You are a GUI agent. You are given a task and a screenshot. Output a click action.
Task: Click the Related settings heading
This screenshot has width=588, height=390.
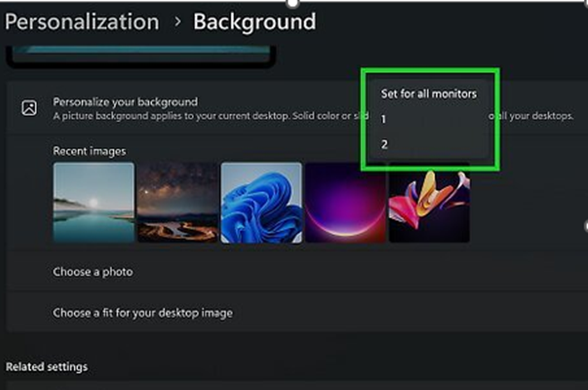coord(47,367)
